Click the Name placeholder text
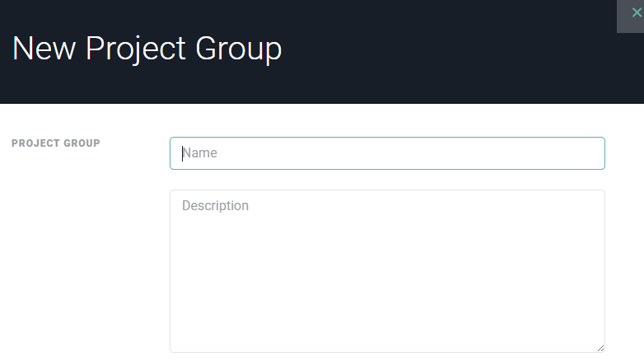The width and height of the screenshot is (644, 361). (200, 153)
